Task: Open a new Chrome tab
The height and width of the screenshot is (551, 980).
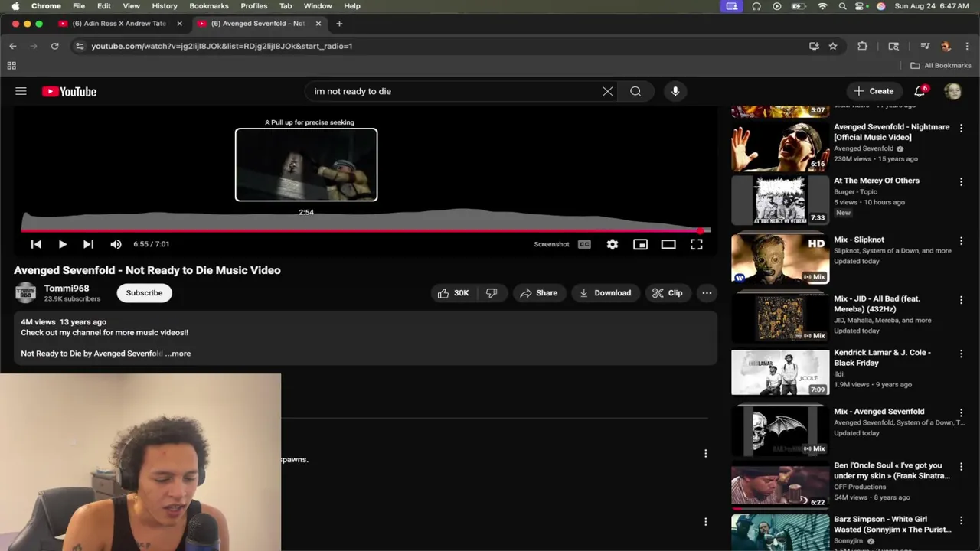Action: [339, 24]
